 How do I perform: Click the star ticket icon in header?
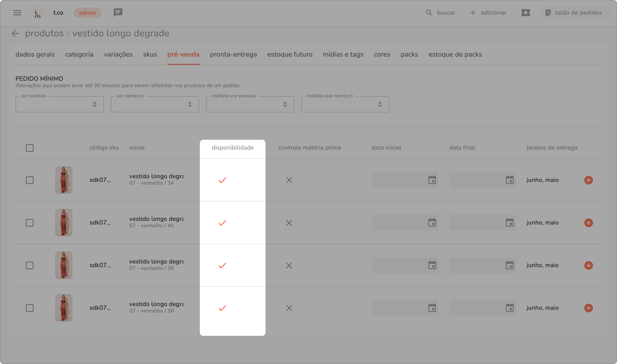pyautogui.click(x=525, y=13)
